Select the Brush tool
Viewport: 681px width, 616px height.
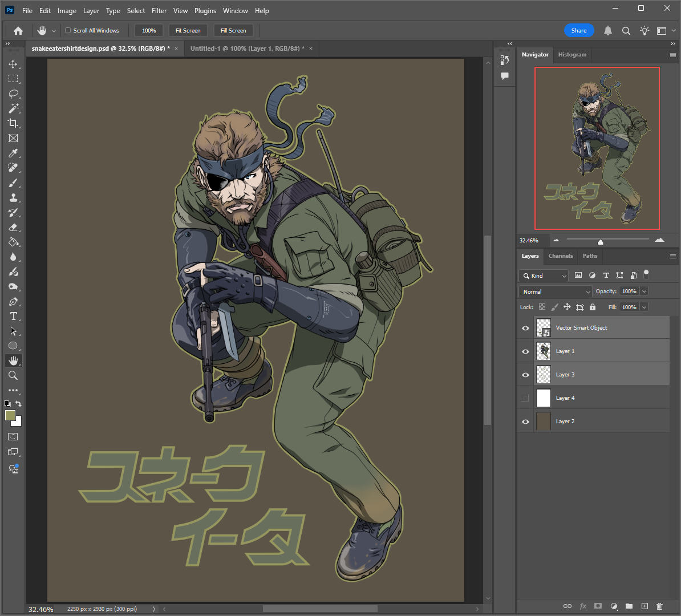[x=13, y=183]
